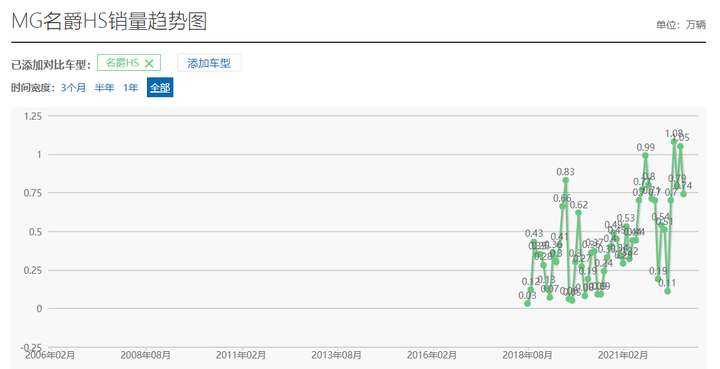Screen dimensions: 720x369
Task: Click the data point labeled 1.05
Action: coord(681,146)
